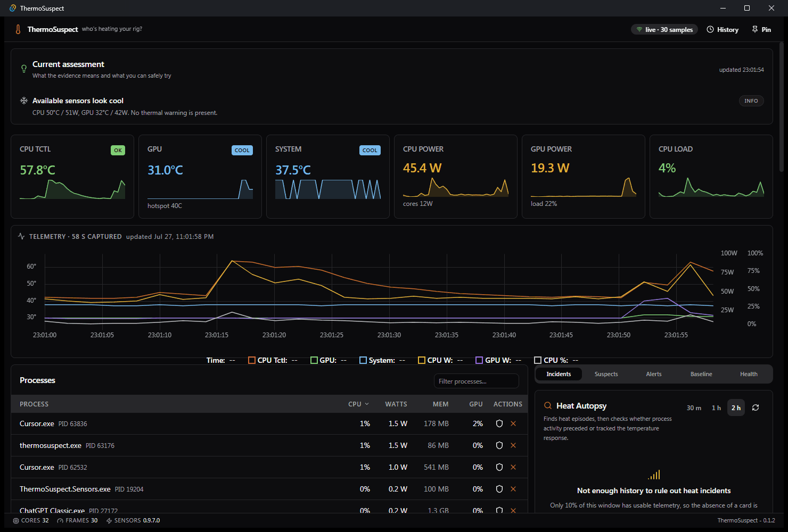The image size is (788, 532).
Task: Click in the Filter processes field
Action: tap(477, 381)
